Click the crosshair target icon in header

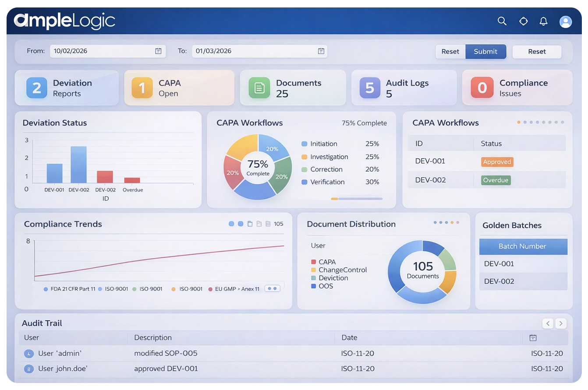[523, 21]
